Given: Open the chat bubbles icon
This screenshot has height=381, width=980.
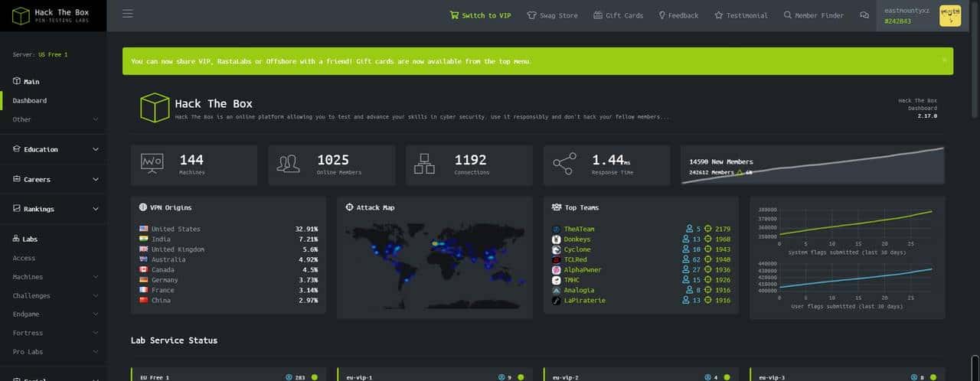Looking at the screenshot, I should tap(864, 15).
